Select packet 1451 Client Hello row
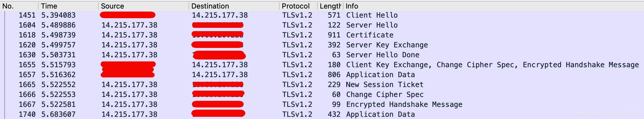 click(372, 15)
